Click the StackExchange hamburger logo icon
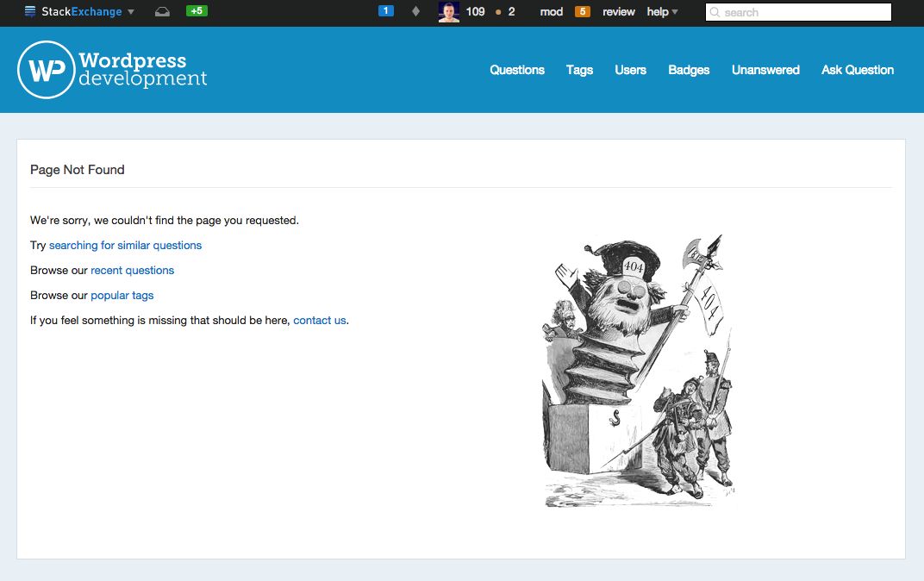 (30, 11)
